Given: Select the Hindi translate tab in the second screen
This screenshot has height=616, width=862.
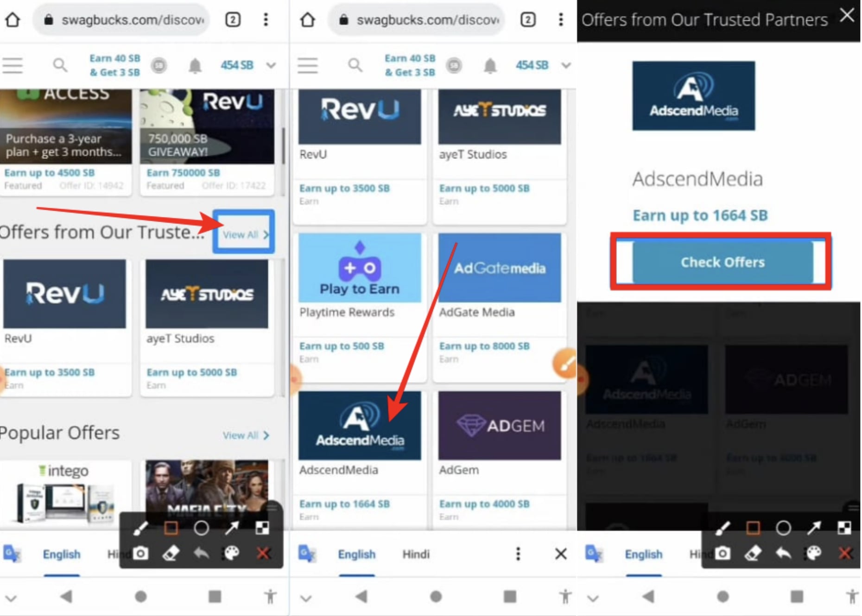Looking at the screenshot, I should 416,554.
